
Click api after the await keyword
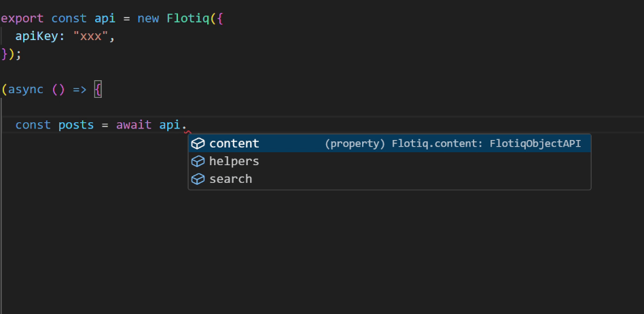170,125
